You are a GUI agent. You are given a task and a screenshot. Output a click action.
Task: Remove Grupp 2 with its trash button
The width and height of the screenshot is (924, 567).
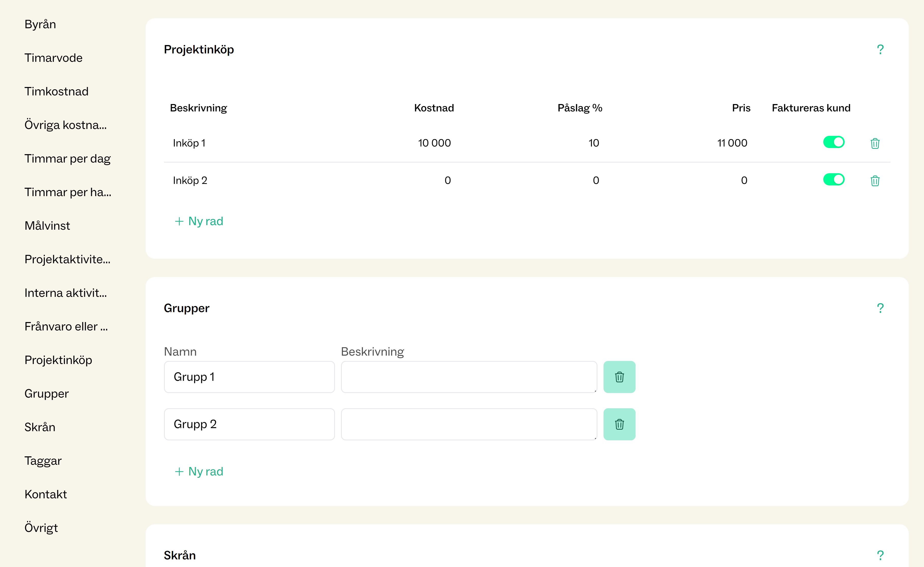(619, 424)
